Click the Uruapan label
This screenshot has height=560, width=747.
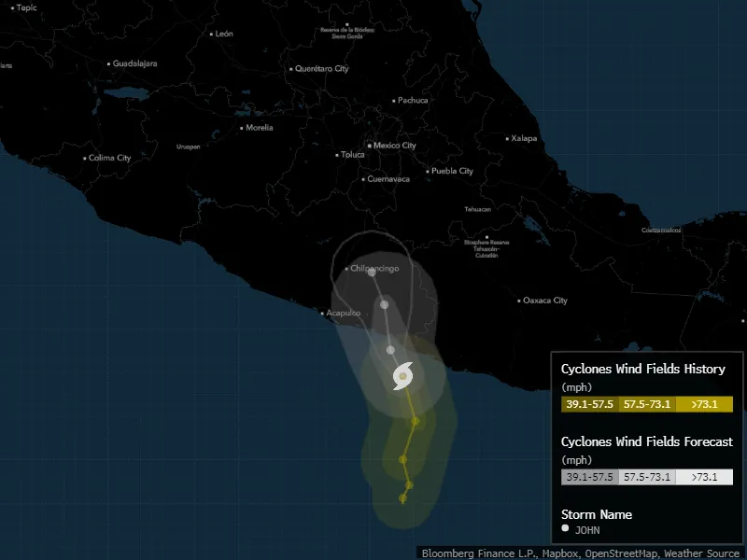coord(189,147)
